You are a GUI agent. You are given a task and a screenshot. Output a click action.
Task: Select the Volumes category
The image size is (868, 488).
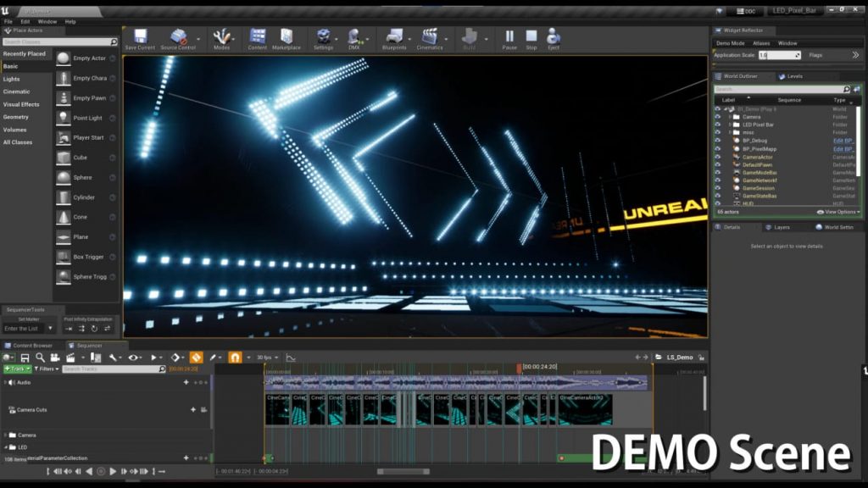(15, 130)
